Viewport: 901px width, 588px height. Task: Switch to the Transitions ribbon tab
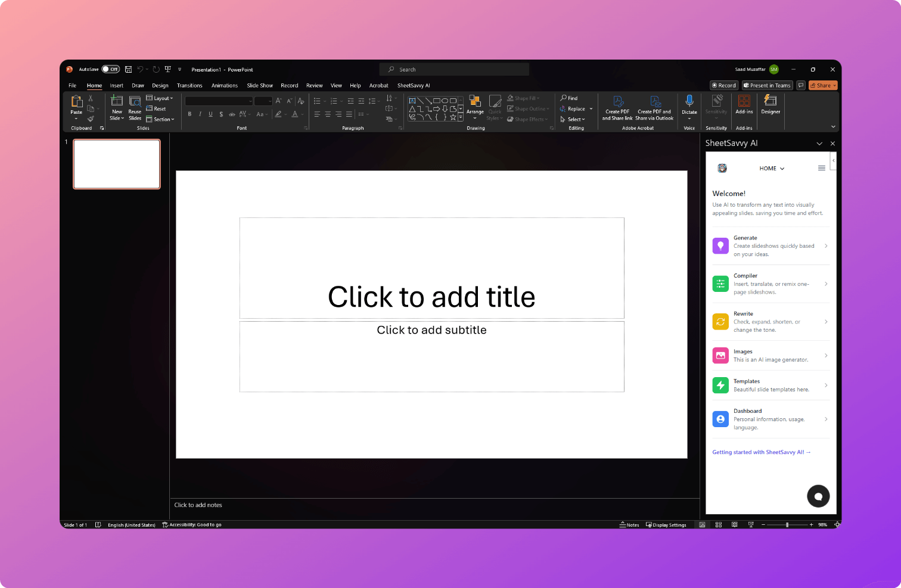coord(189,85)
